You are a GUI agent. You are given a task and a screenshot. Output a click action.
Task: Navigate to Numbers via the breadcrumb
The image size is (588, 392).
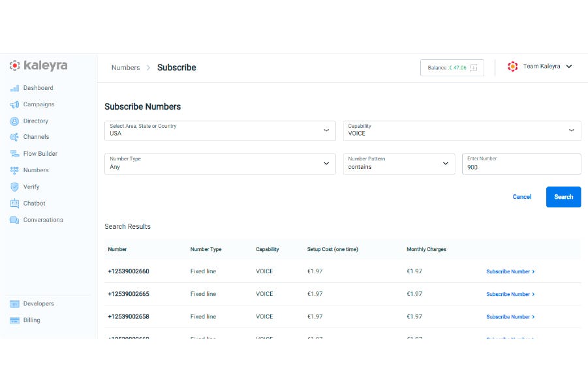point(125,67)
